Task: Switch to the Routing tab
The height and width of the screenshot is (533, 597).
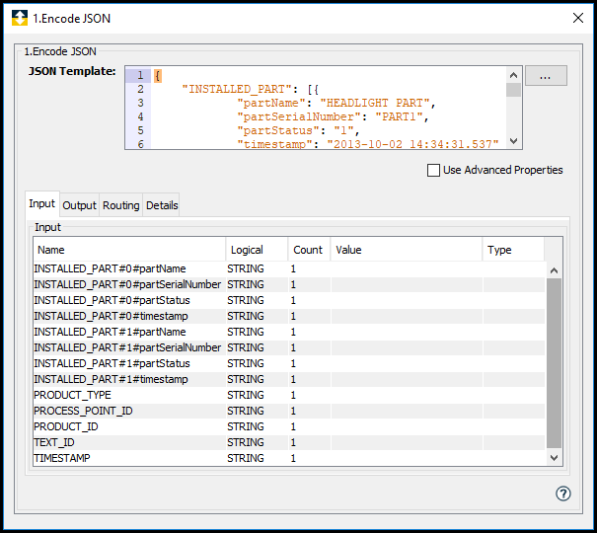Action: point(121,205)
